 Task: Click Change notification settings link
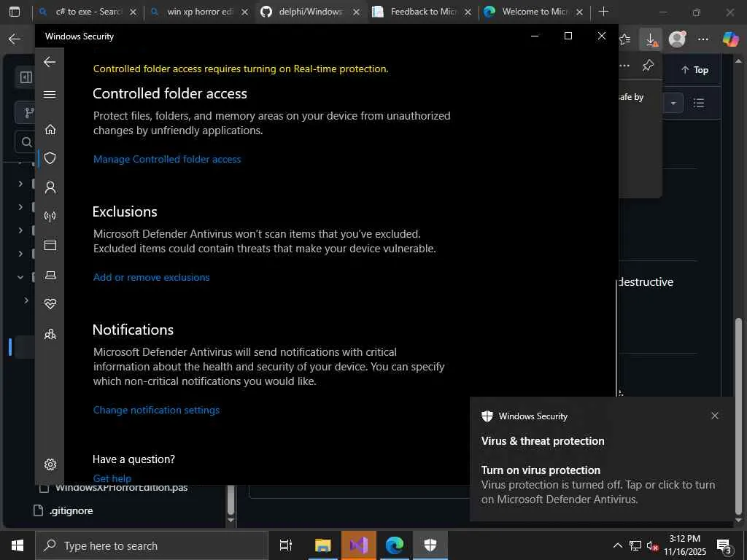(156, 410)
